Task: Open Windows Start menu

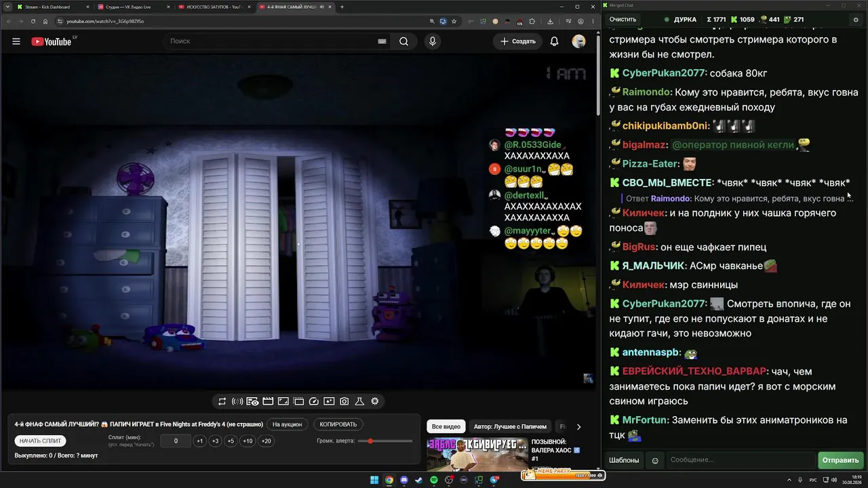Action: pos(374,481)
